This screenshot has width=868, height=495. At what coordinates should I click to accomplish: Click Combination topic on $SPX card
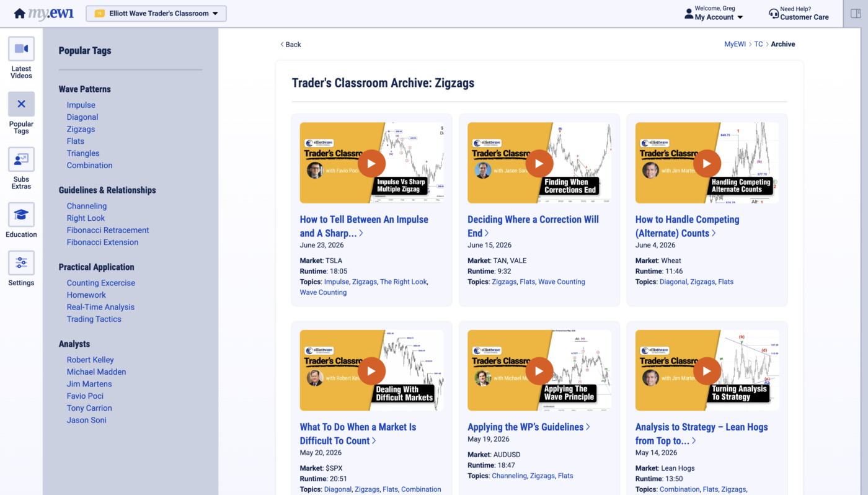click(x=421, y=489)
